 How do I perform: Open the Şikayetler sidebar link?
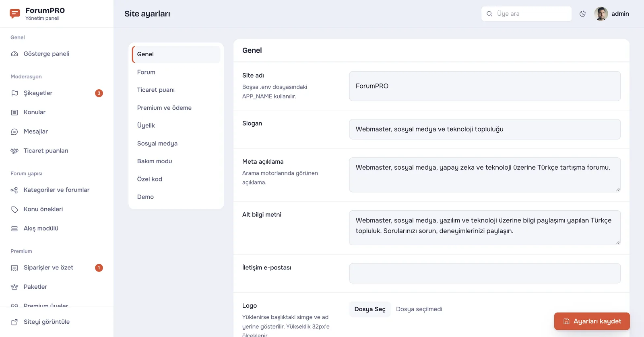pyautogui.click(x=57, y=93)
